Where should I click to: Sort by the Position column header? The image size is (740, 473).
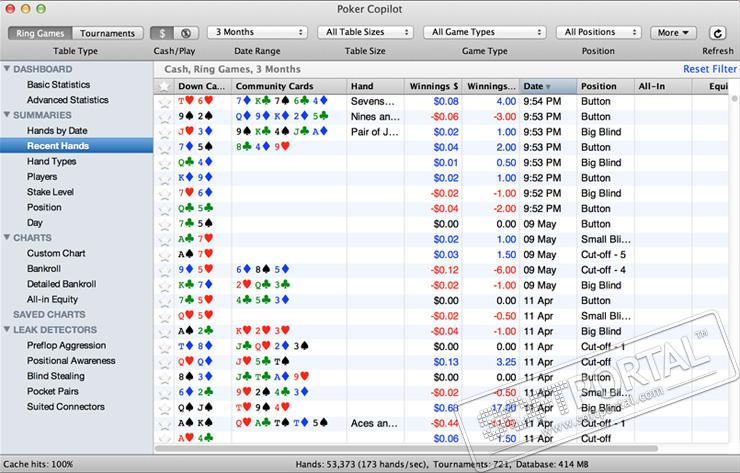tap(605, 86)
